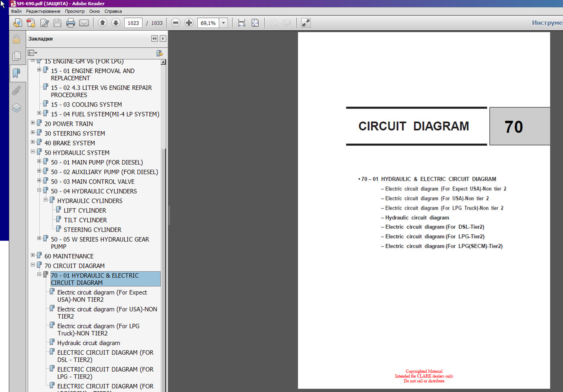Viewport: 563px width, 392px height.
Task: Expand the 20 POWER TRAIN bookmark
Action: tap(33, 123)
